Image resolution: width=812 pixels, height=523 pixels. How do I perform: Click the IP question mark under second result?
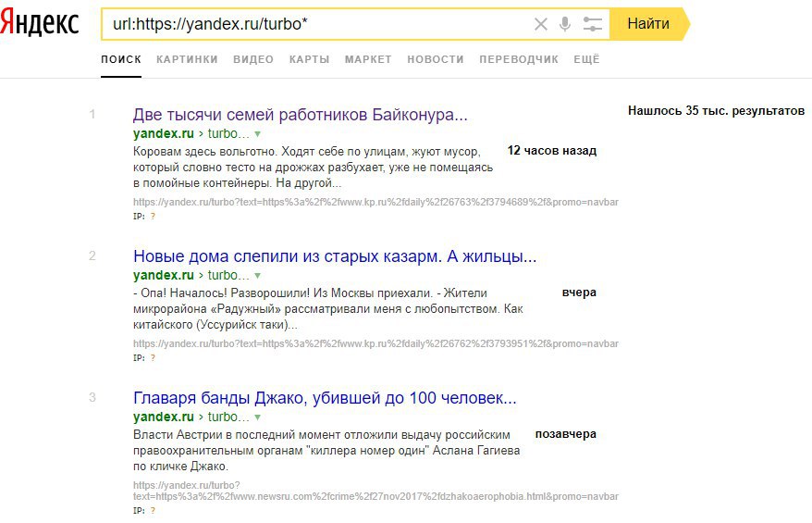point(153,356)
